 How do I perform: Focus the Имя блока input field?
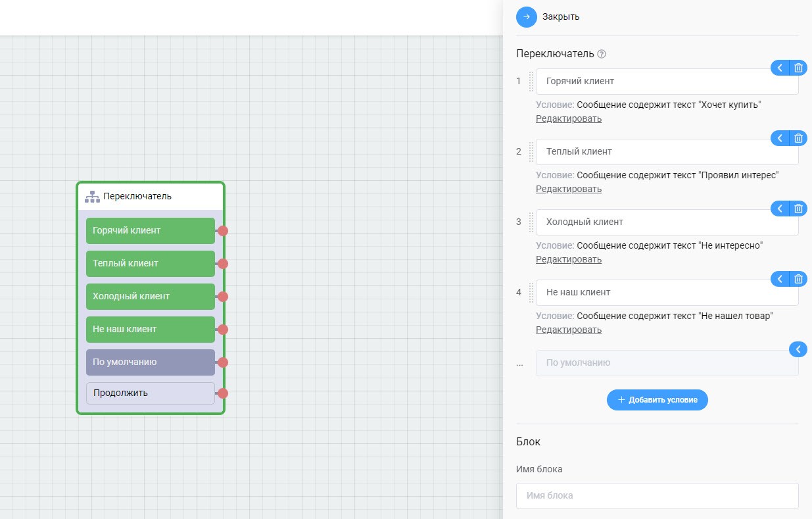coord(657,495)
